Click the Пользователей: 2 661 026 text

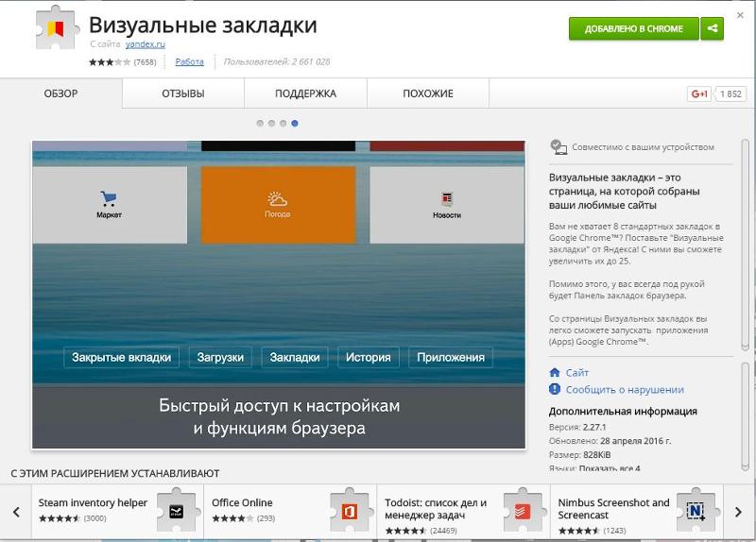[277, 61]
